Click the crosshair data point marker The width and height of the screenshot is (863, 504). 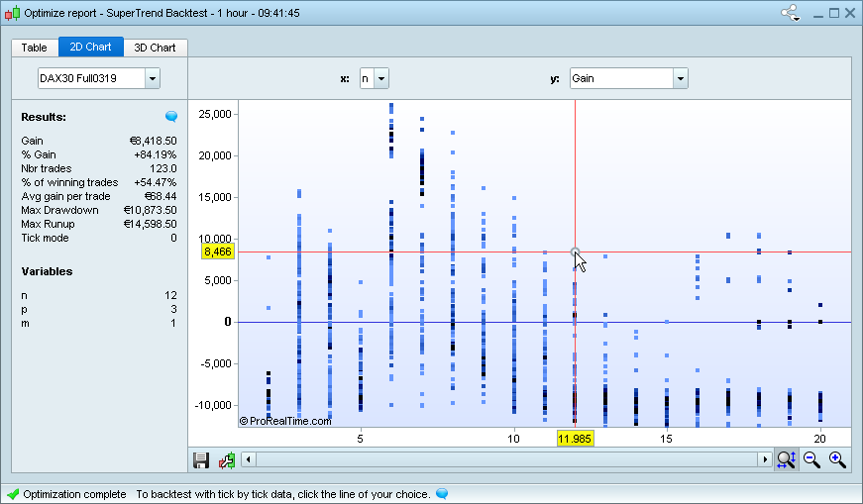575,252
